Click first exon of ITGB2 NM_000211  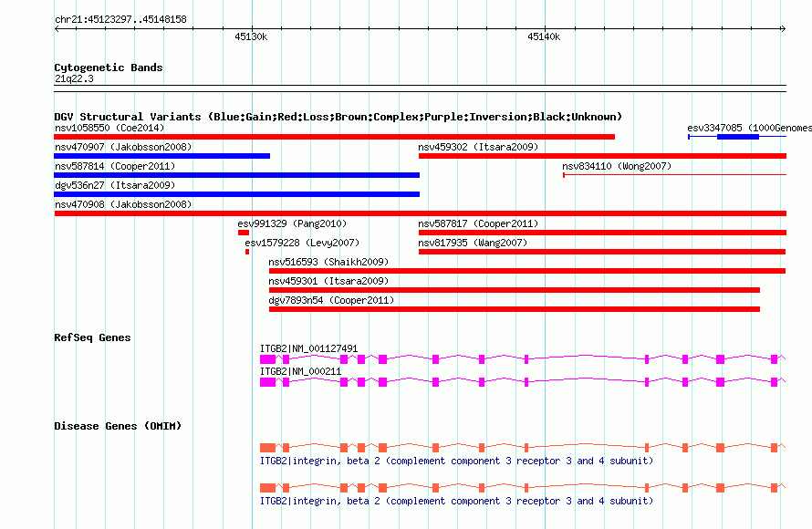(x=267, y=382)
